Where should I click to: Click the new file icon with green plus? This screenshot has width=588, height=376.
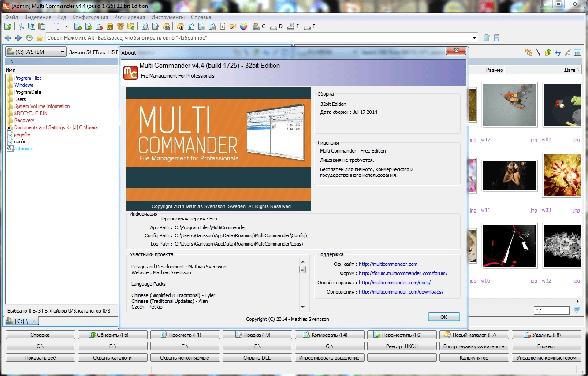click(78, 26)
